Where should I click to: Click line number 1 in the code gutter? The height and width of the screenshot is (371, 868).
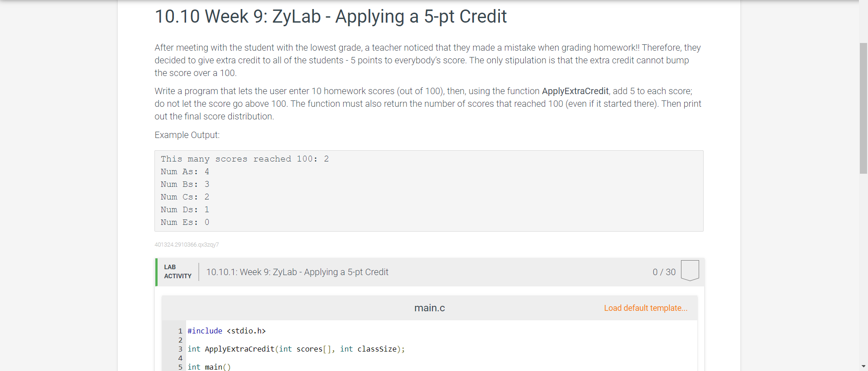click(x=180, y=331)
